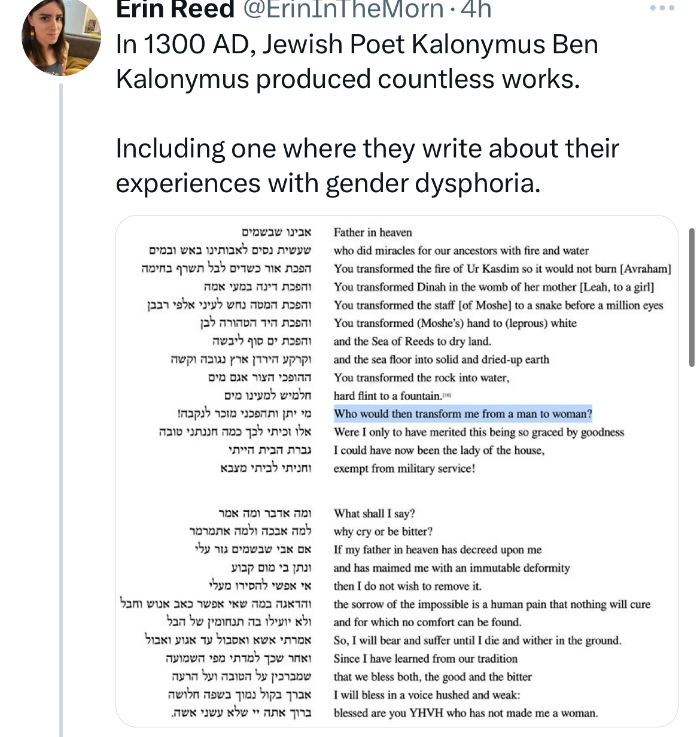
Task: Click the line 'You transformed Dinah in the womb'
Action: 494,287
